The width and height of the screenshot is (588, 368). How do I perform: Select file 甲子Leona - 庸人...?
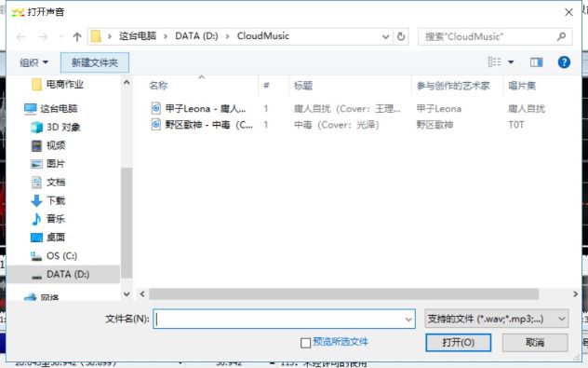(206, 109)
